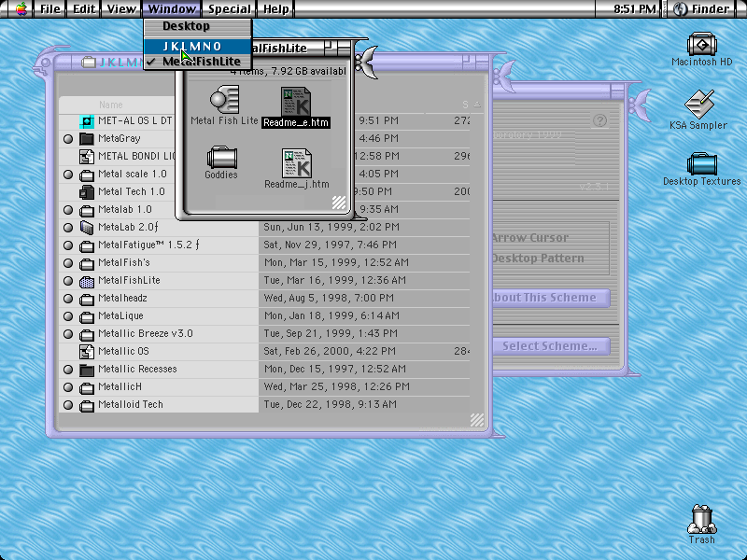This screenshot has height=560, width=747.
Task: Click the JKLMNO window resize corner
Action: [x=477, y=419]
